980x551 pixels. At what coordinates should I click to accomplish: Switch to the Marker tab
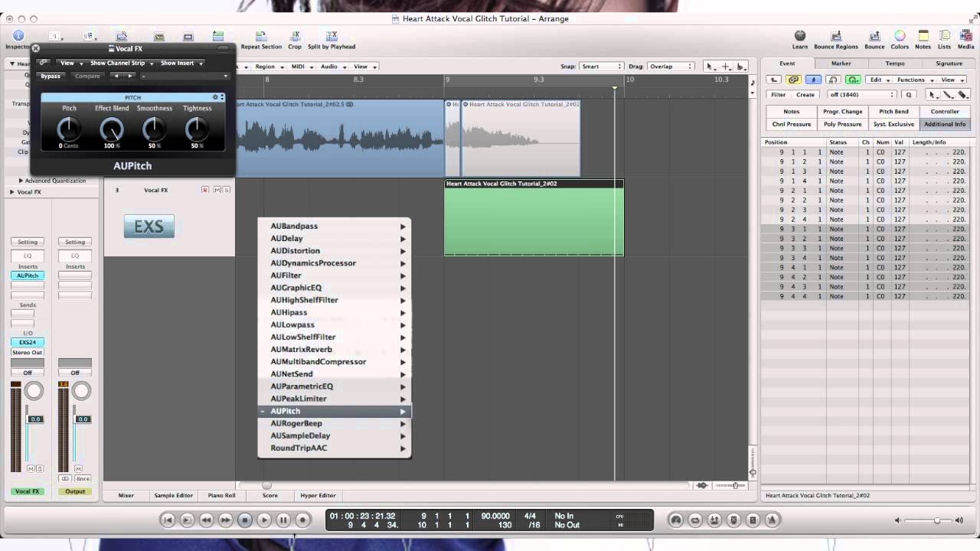coord(841,64)
